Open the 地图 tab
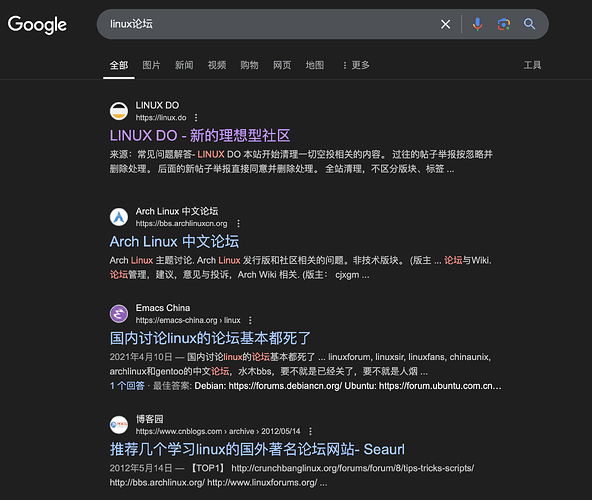Viewport: 592px width, 500px height. coord(315,65)
